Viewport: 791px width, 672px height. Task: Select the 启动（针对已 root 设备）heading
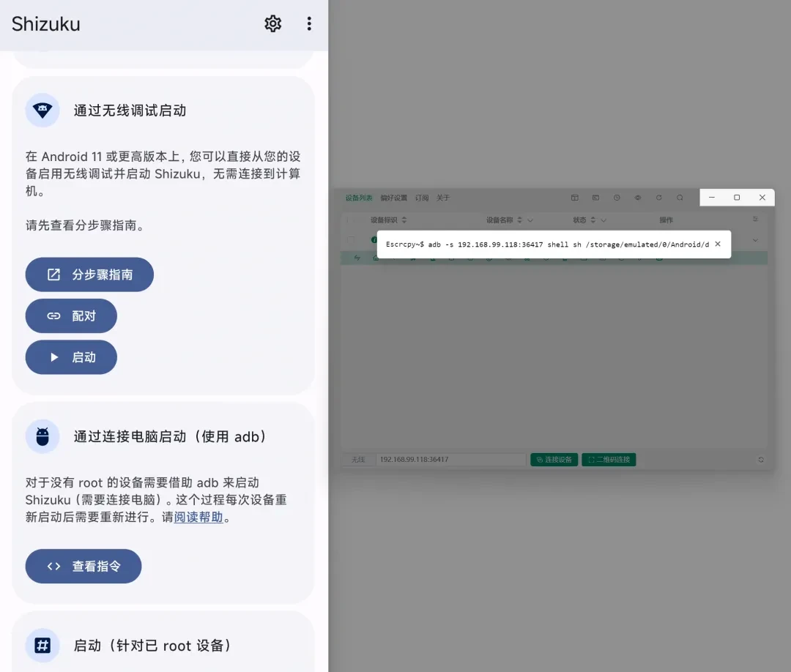[x=152, y=646]
